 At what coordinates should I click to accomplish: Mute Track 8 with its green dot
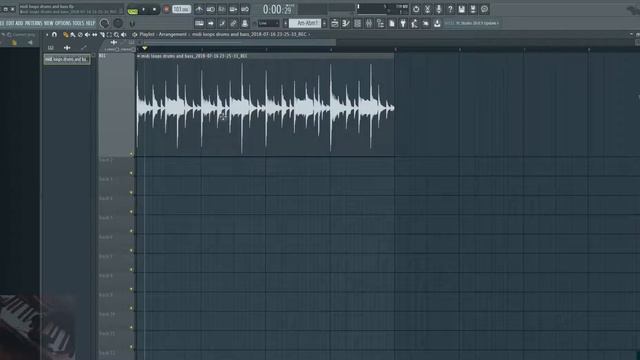131,289
